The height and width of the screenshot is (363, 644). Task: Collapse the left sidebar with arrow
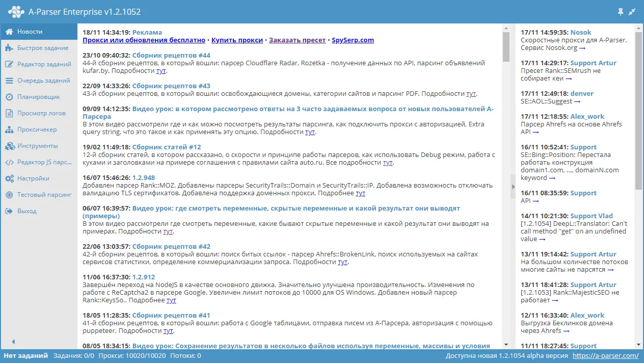(x=13, y=342)
